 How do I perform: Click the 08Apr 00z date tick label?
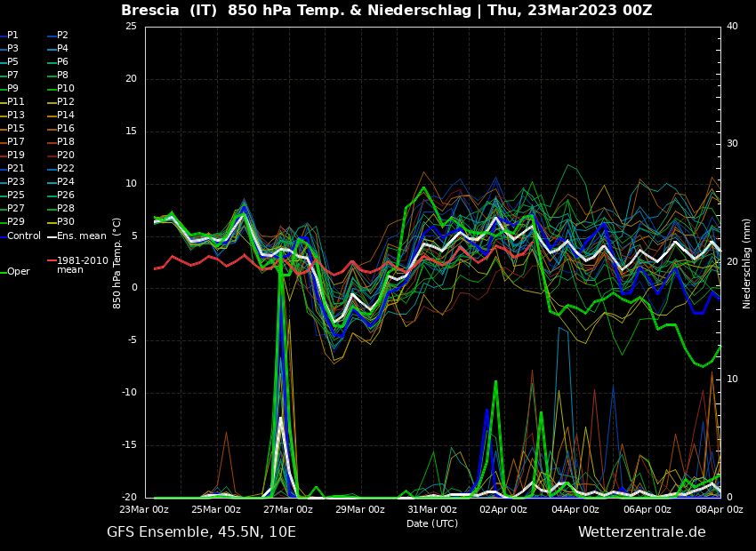coord(719,510)
